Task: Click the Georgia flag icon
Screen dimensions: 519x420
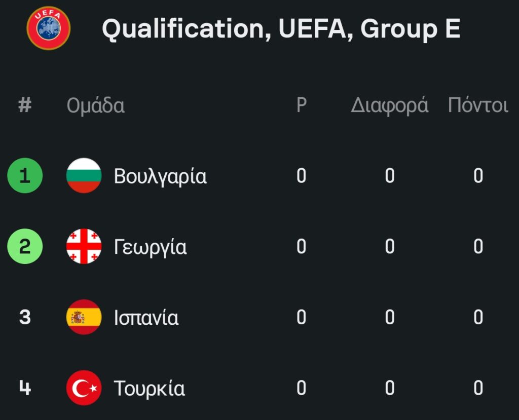Action: pyautogui.click(x=84, y=247)
